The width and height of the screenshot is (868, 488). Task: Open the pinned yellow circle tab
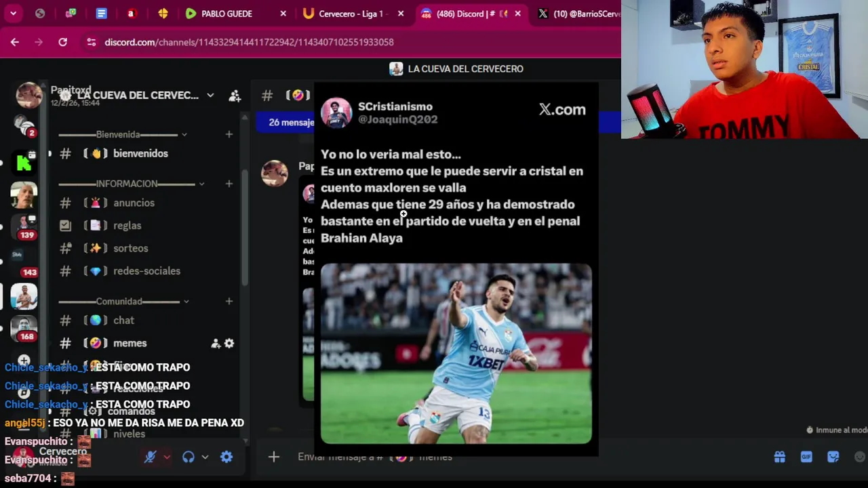point(163,14)
